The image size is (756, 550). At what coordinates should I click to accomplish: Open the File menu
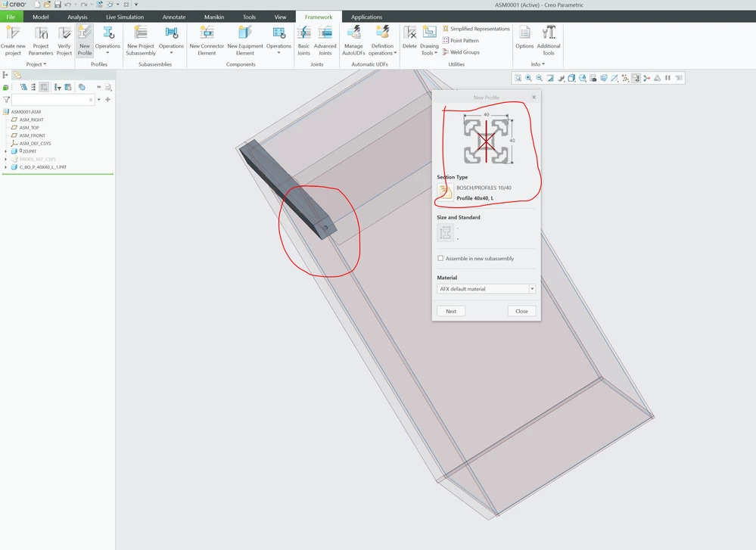coord(11,17)
